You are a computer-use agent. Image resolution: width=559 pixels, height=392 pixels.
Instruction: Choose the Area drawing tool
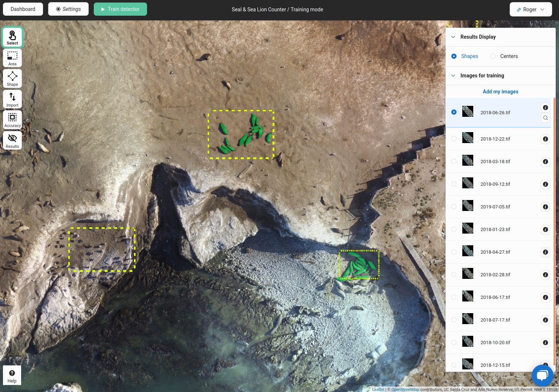12,58
